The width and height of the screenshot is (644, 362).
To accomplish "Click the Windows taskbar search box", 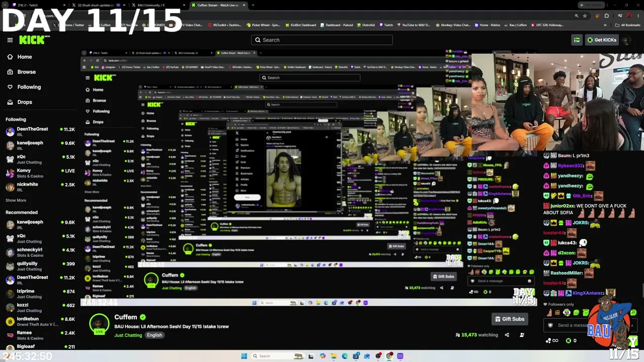I will (277, 356).
